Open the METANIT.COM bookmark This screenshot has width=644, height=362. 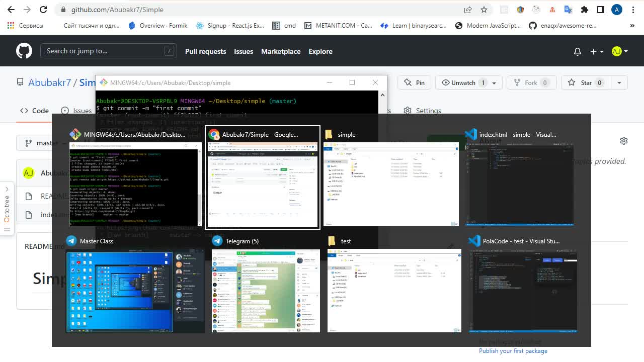click(338, 25)
